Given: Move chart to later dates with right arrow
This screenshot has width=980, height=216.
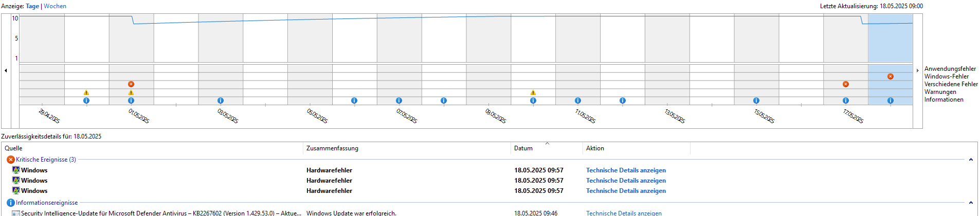Looking at the screenshot, I should point(917,70).
